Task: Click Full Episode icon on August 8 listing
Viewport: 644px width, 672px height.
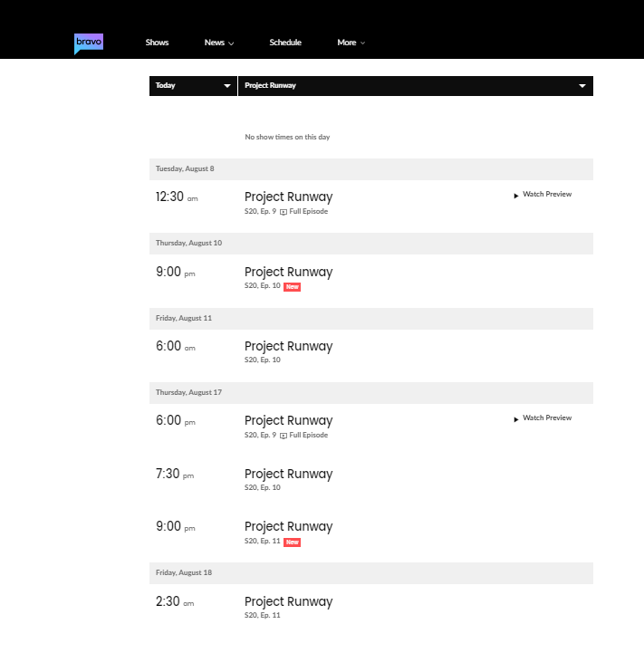Action: click(x=284, y=212)
